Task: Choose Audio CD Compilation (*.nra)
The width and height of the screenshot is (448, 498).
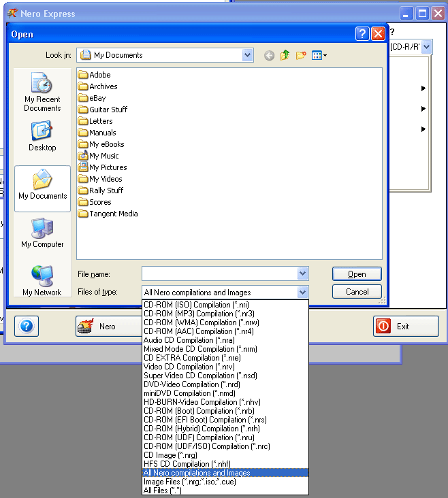Action: tap(225, 340)
